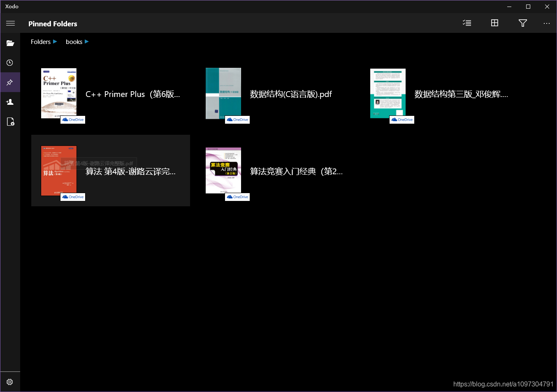
Task: Open the account/sign-in person icon
Action: click(10, 102)
